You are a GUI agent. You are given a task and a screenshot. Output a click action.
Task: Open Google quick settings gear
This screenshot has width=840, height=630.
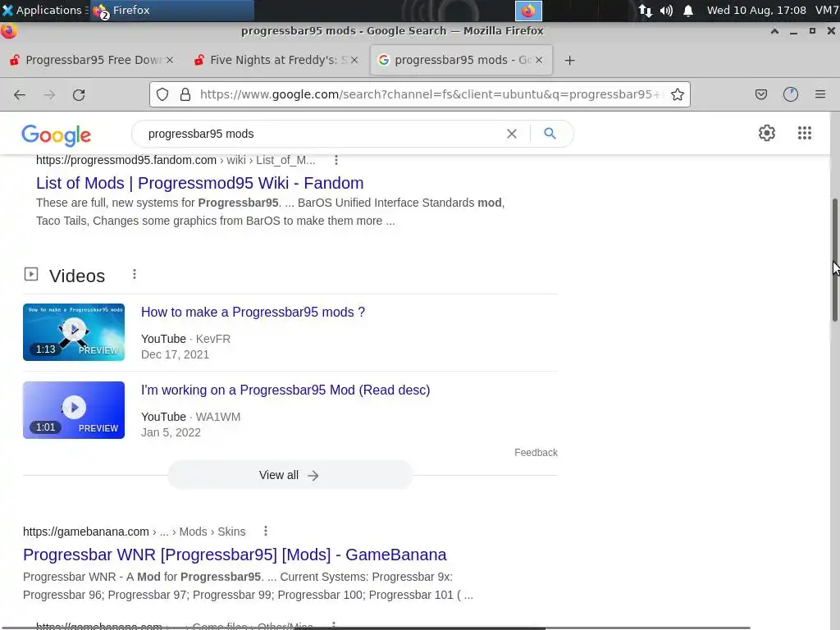click(x=767, y=133)
